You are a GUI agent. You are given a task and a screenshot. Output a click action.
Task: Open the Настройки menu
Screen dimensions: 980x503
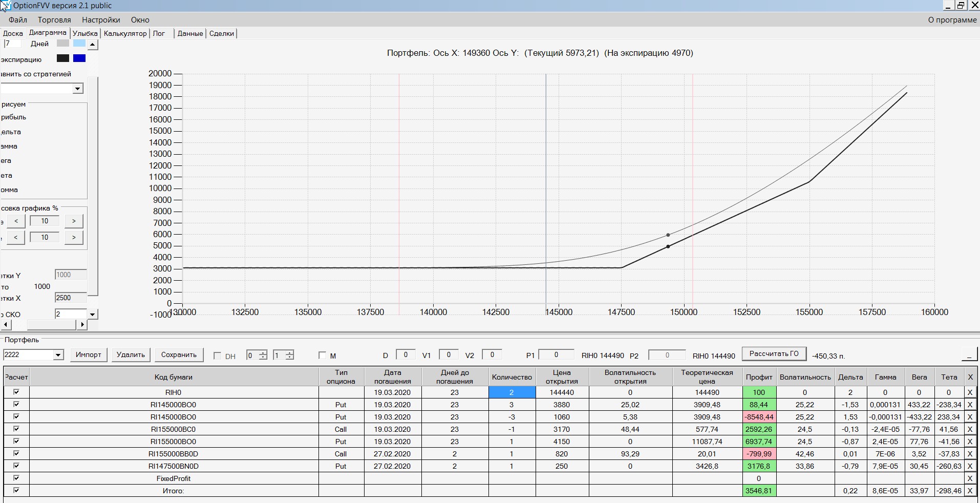101,20
